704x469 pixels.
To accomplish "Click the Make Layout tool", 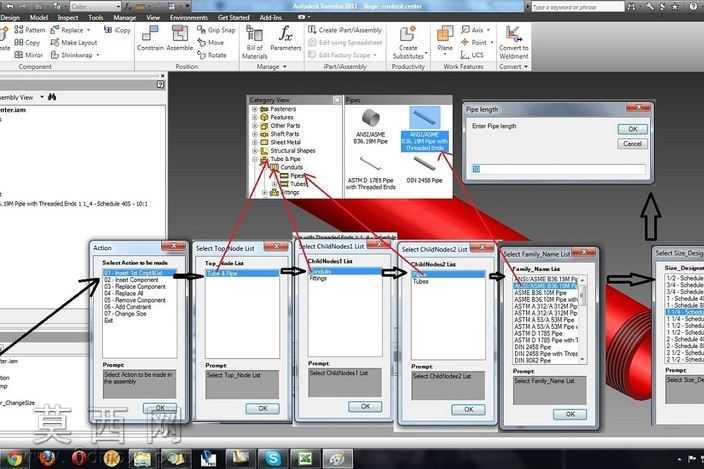I will (x=74, y=43).
